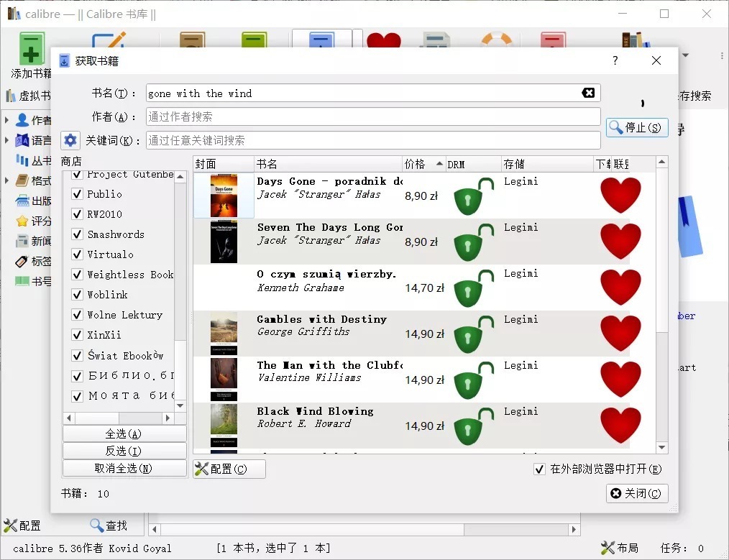Toggle 'open in external browser' (在外部浏览器中打开) checkbox
This screenshot has height=560, width=729.
539,469
